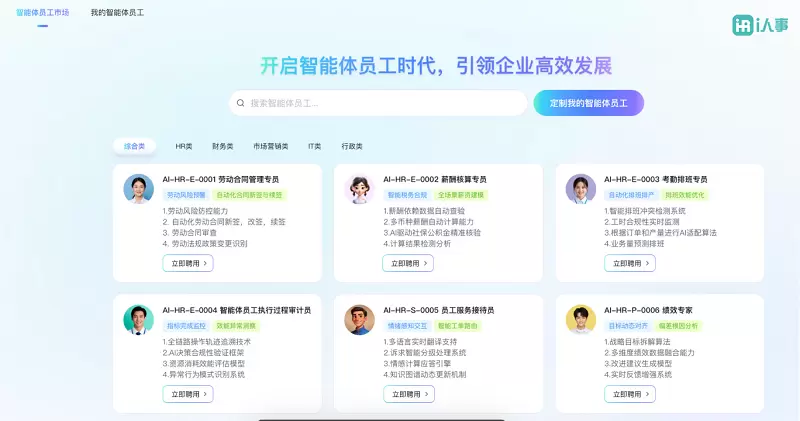Select the 考勤排班专员 avatar
This screenshot has width=800, height=421.
point(581,189)
